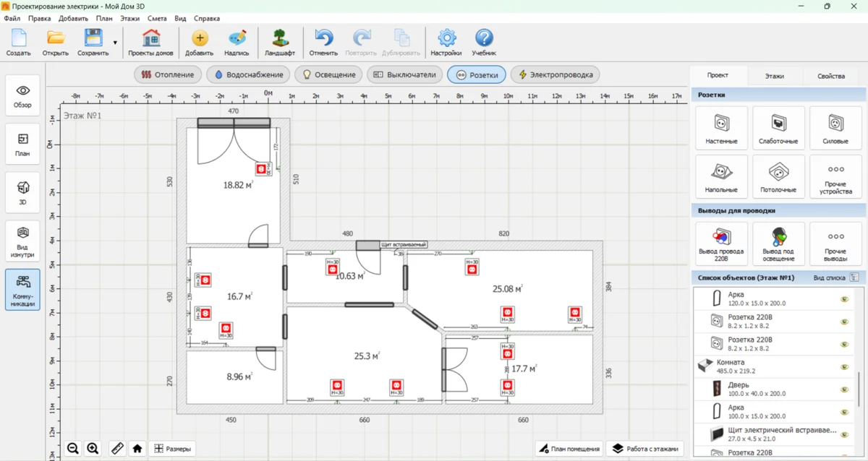Open the Правка menu
This screenshot has width=868, height=461.
pyautogui.click(x=39, y=18)
